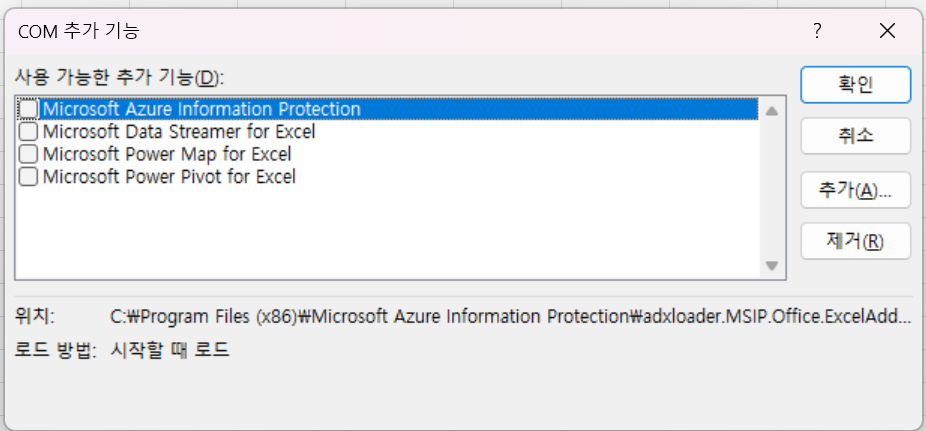The image size is (926, 431).
Task: Close the COM 추가 기능 dialog
Action: [x=887, y=31]
